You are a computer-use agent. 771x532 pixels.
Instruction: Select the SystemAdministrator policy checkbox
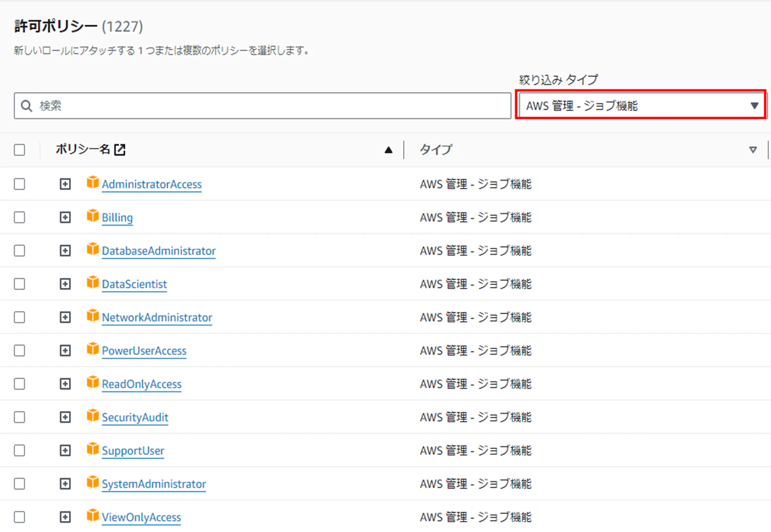[20, 484]
